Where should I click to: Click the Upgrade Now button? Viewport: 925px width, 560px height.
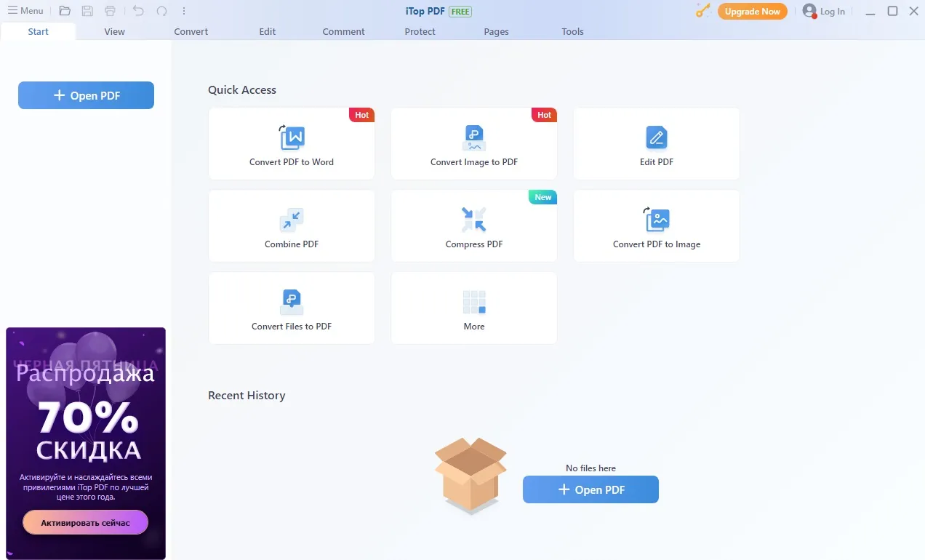(752, 12)
